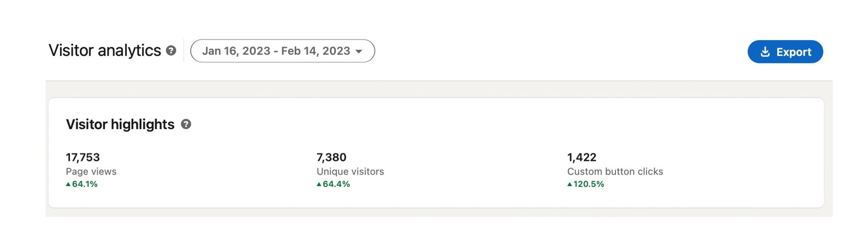This screenshot has width=868, height=229.
Task: Click the green arrow beside 120.5%
Action: coord(570,184)
